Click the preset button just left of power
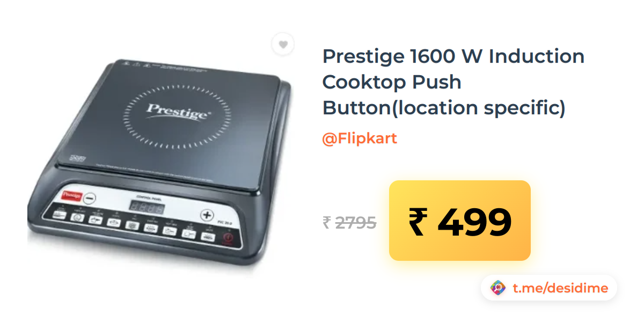644x322 pixels. pos(207,236)
